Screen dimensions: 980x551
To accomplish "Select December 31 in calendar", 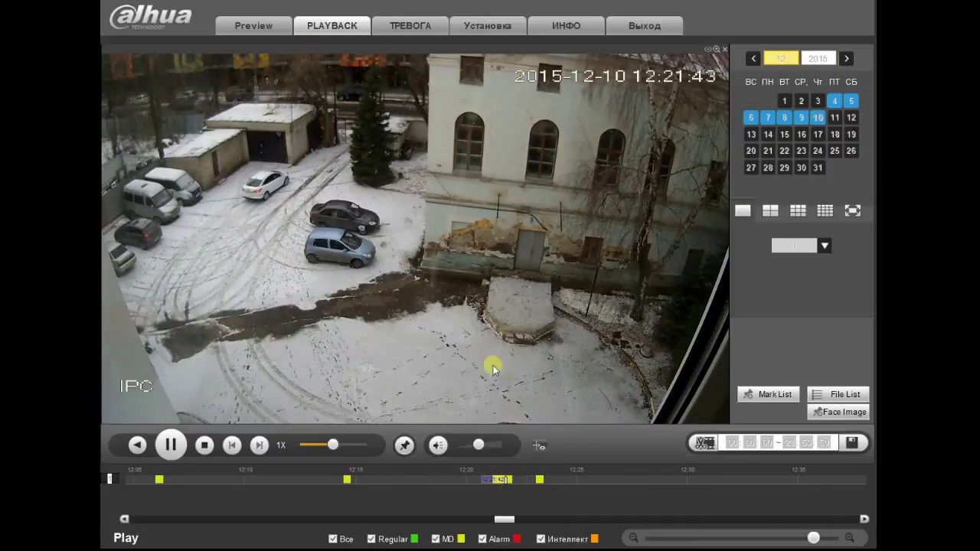I will 818,168.
